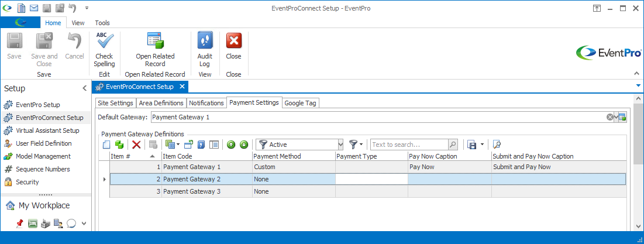Click the envelope mail icon in the title bar
This screenshot has height=244, width=644.
(34, 8)
